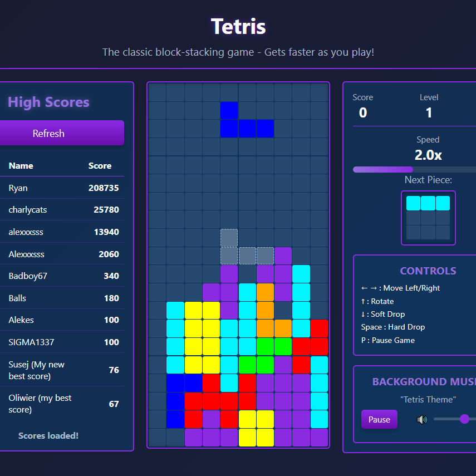This screenshot has height=476, width=476.
Task: Select Ryan's top score row
Action: tap(63, 188)
